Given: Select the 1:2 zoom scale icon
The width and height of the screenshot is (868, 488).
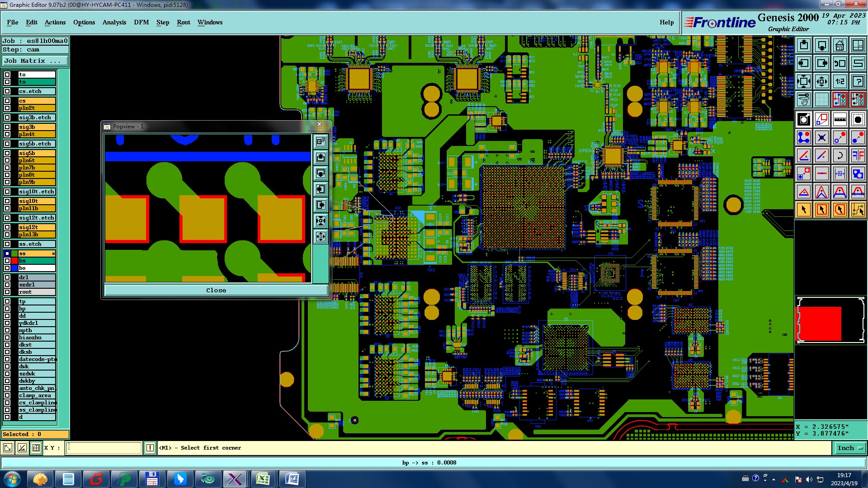Looking at the screenshot, I should coord(840,81).
